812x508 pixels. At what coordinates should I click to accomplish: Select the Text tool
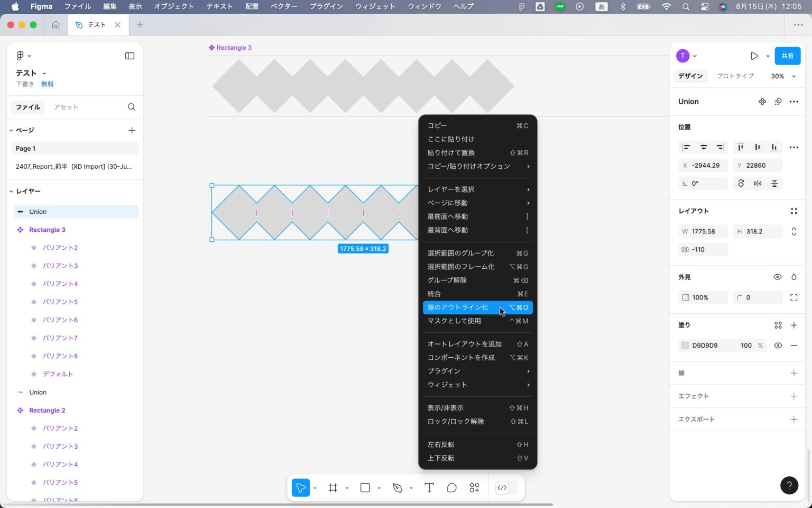coord(429,487)
